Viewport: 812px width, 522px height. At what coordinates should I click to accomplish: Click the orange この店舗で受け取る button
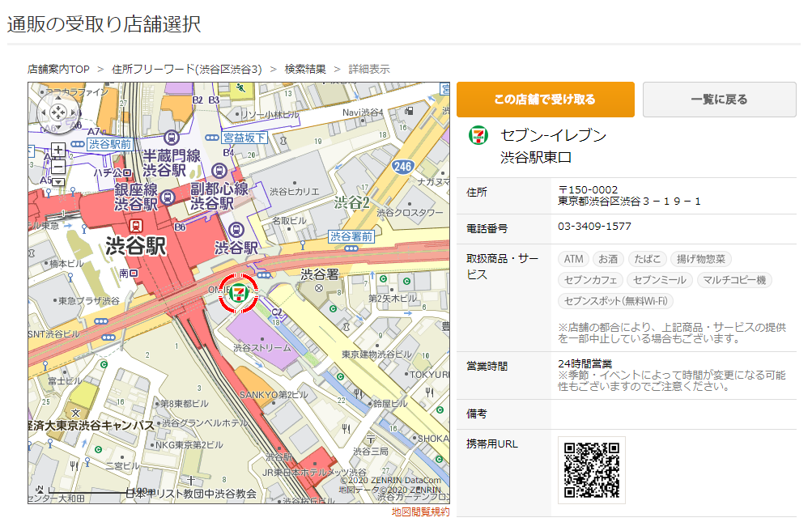(x=546, y=100)
